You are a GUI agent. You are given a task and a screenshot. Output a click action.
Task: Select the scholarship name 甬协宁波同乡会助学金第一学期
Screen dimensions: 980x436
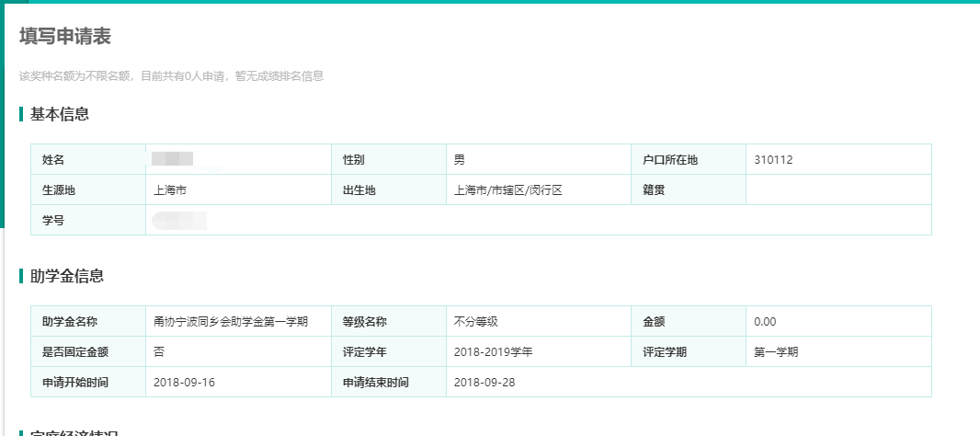tap(230, 322)
